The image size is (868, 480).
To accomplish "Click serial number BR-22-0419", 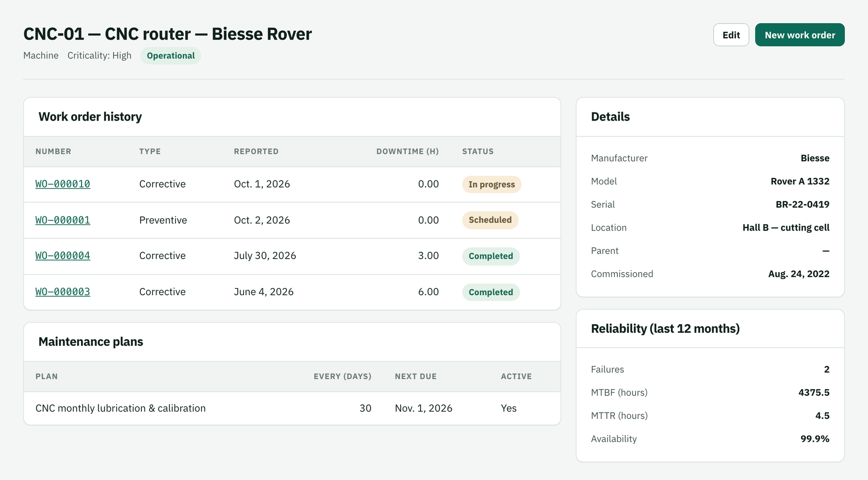I will [802, 205].
